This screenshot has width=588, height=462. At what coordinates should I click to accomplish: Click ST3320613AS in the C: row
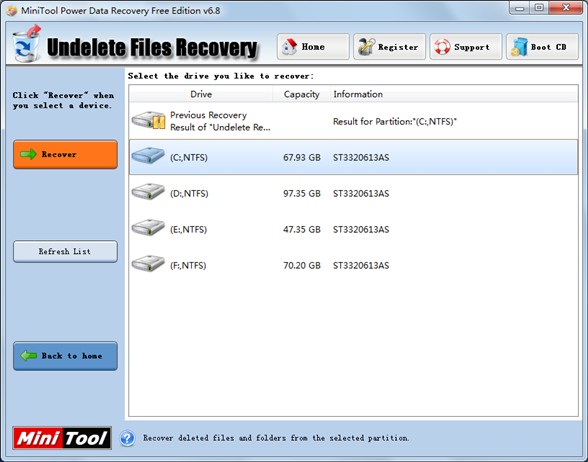click(361, 158)
